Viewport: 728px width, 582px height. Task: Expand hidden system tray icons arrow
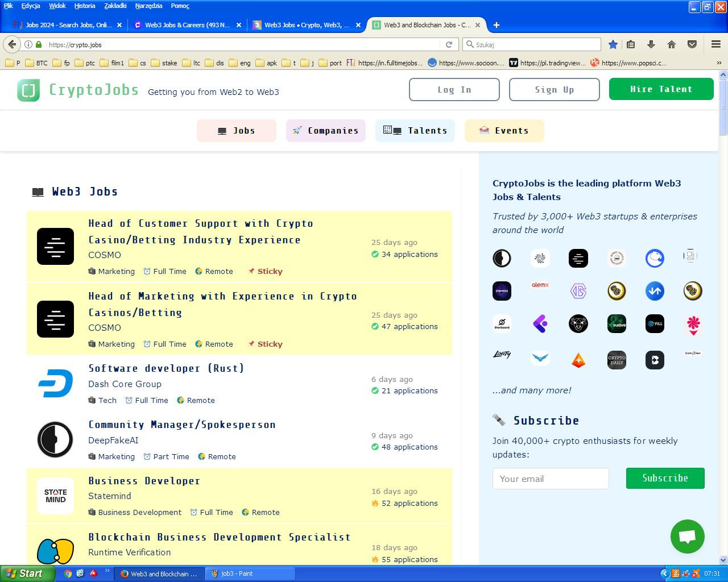[x=664, y=573]
